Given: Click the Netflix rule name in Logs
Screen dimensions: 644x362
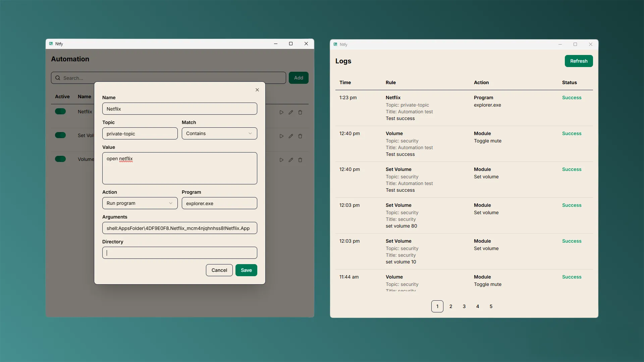Looking at the screenshot, I should 393,98.
